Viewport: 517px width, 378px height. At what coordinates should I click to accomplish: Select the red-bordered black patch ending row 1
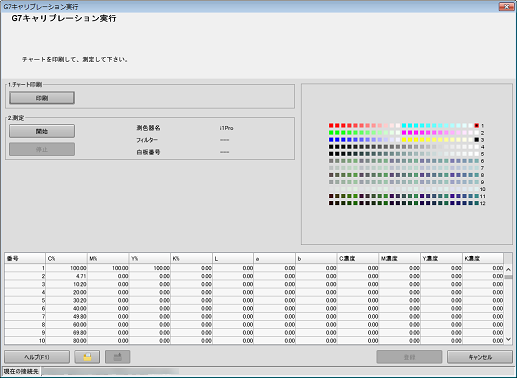(x=477, y=125)
